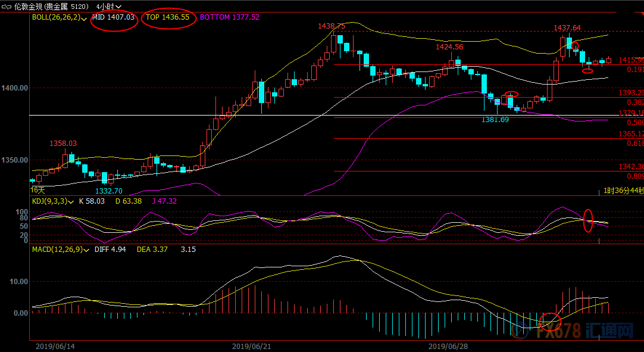Click the magenta BOTTOM 1377.52 label
The width and height of the screenshot is (644, 352).
pyautogui.click(x=229, y=17)
